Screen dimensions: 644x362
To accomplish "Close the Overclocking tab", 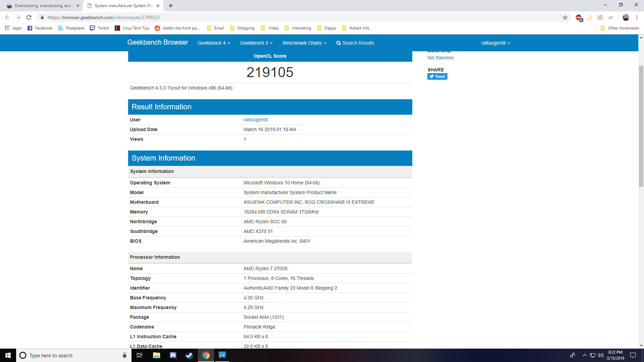I will click(x=78, y=6).
